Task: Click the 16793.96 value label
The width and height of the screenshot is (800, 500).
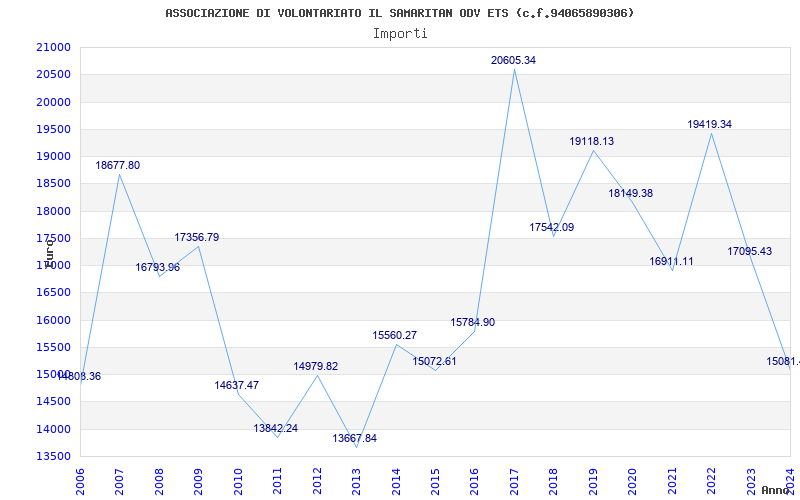Action: tap(158, 267)
